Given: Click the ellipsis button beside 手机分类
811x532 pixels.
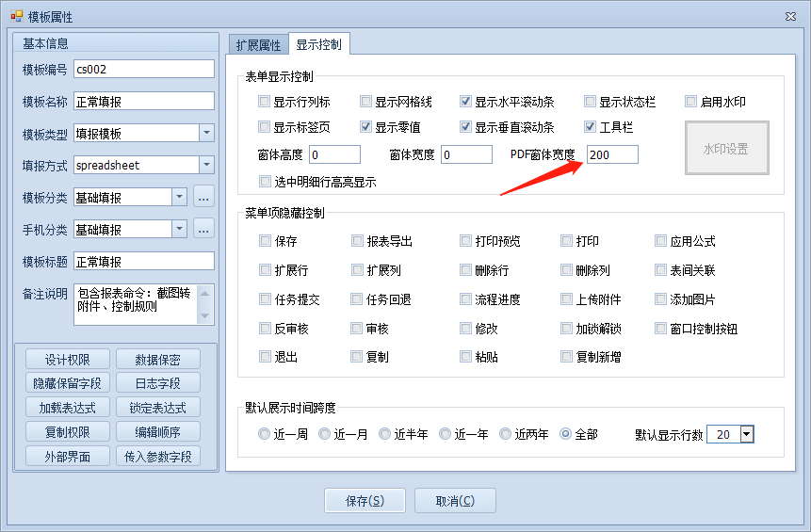Looking at the screenshot, I should click(x=203, y=230).
